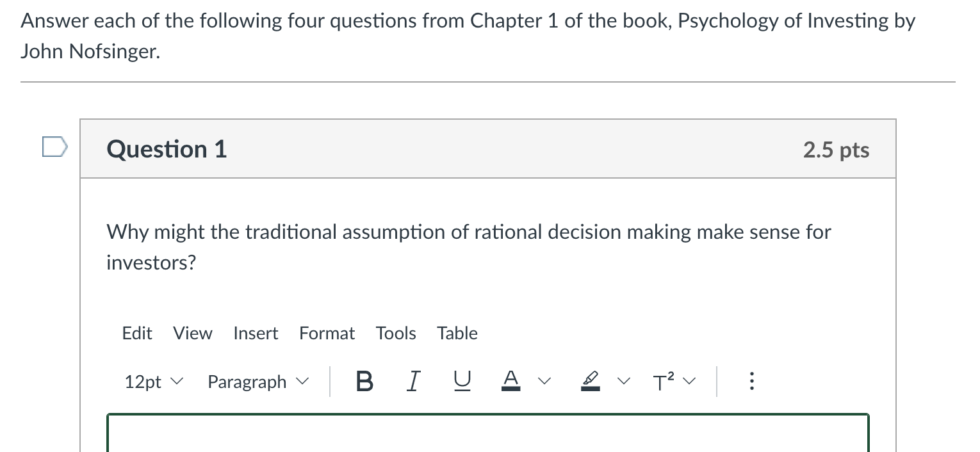Toggle bold formatting in the editor
The image size is (980, 452).
pyautogui.click(x=364, y=381)
